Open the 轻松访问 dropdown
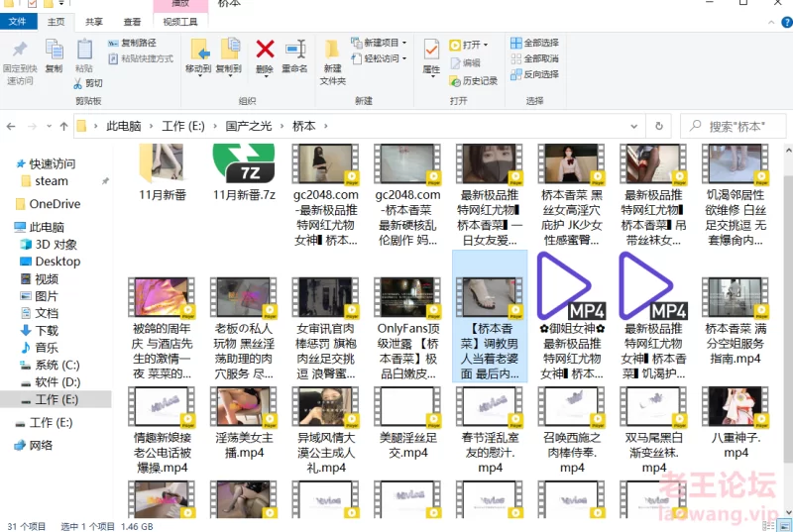This screenshot has width=793, height=532. coord(404,58)
